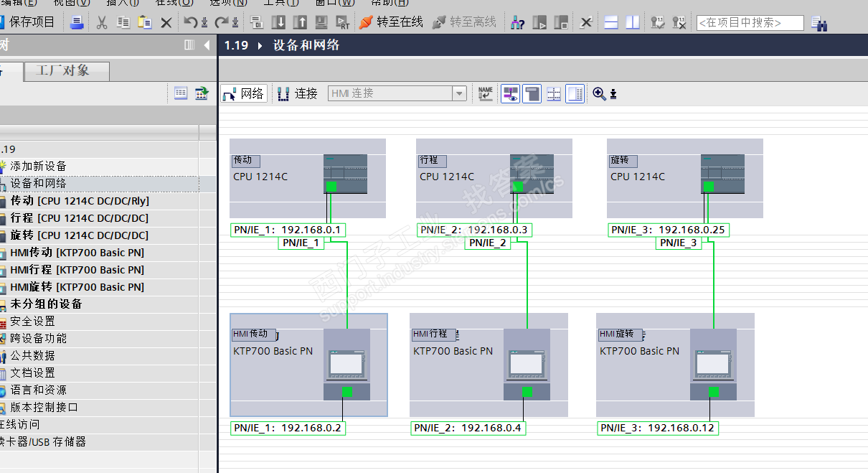The height and width of the screenshot is (473, 868).
Task: Open the HMI connection type dropdown
Action: point(459,93)
